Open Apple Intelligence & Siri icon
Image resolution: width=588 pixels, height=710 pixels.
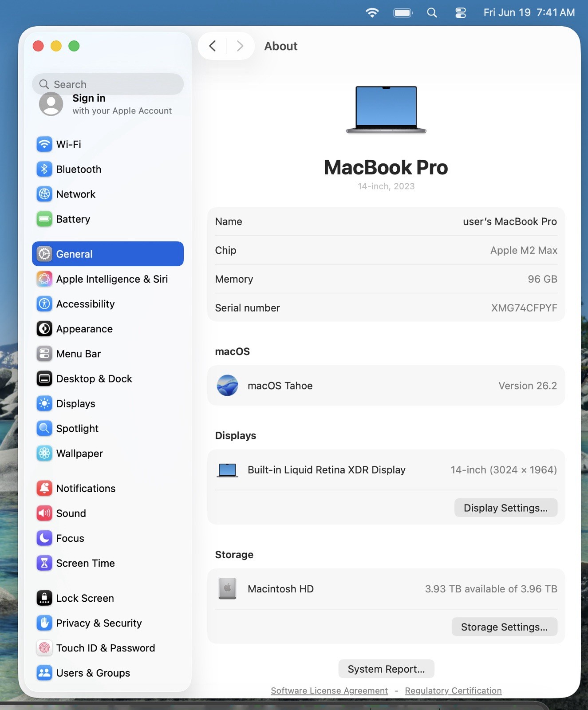point(44,279)
